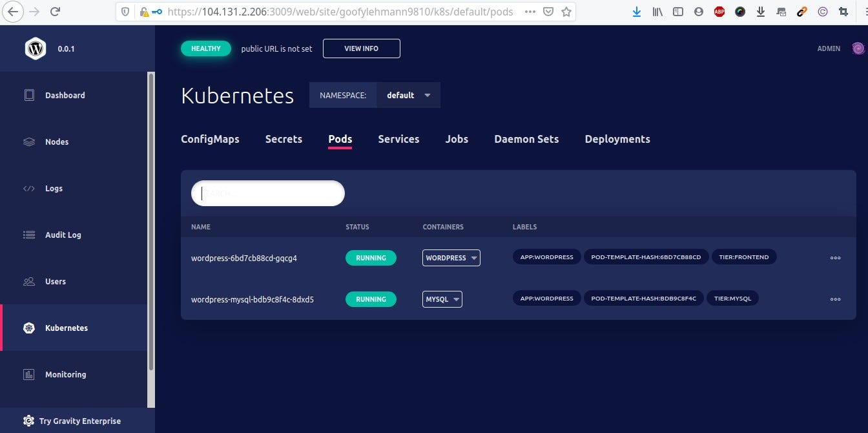Screen dimensions: 868x433
Task: Click the LABELS column header
Action: (x=524, y=227)
